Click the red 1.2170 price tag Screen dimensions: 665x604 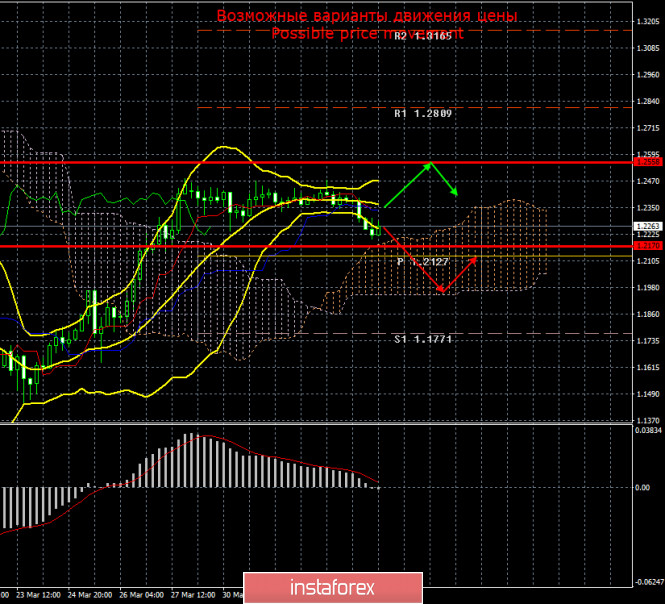click(x=648, y=246)
